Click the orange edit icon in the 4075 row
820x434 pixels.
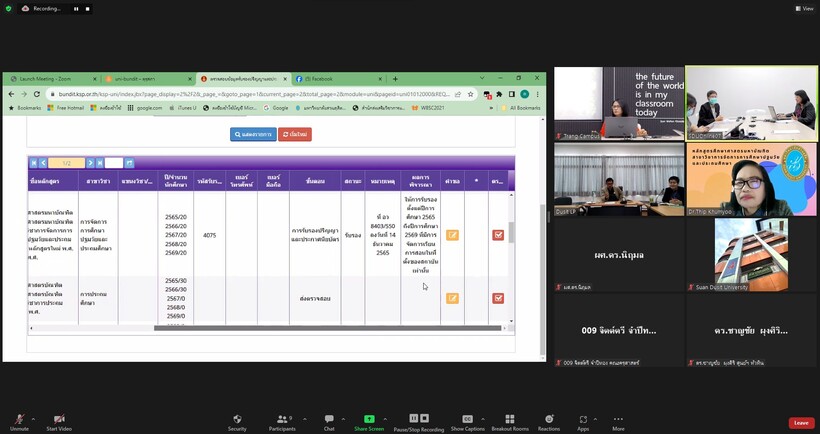pyautogui.click(x=452, y=235)
